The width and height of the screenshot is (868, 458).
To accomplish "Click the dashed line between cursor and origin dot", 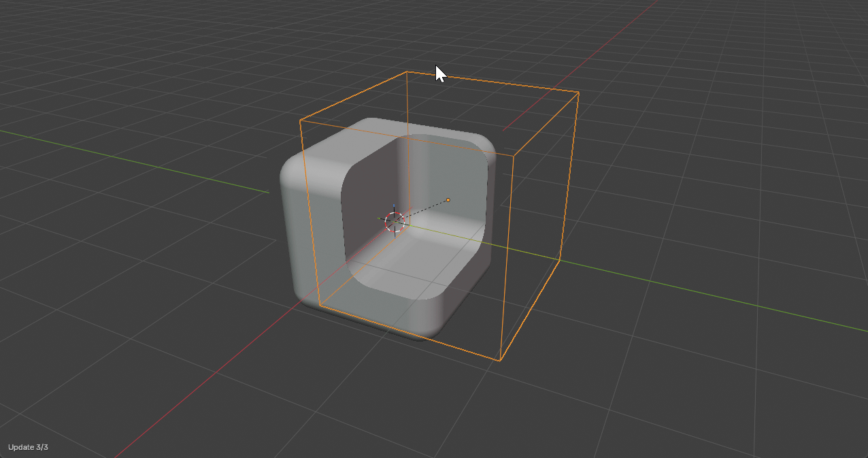I will tap(423, 210).
